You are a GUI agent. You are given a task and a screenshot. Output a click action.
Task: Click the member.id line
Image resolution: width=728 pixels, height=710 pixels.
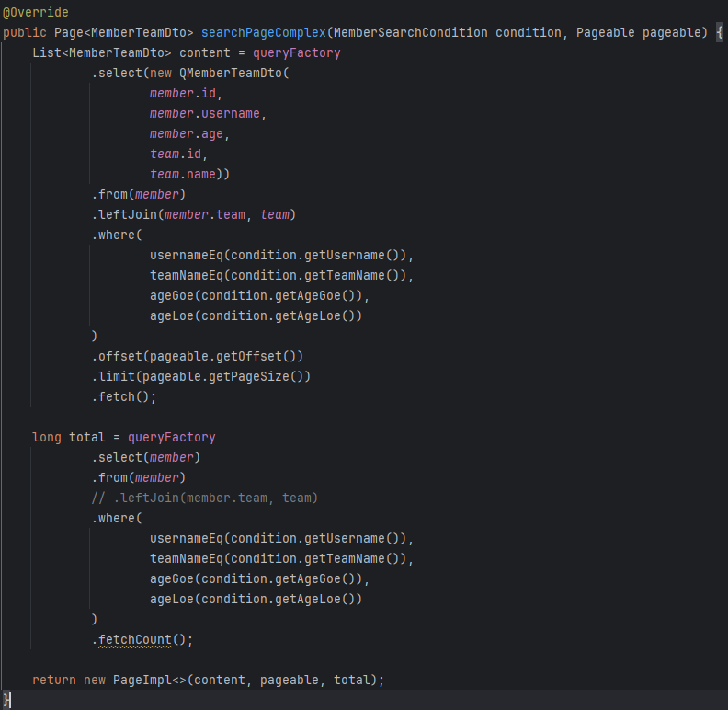coord(186,94)
